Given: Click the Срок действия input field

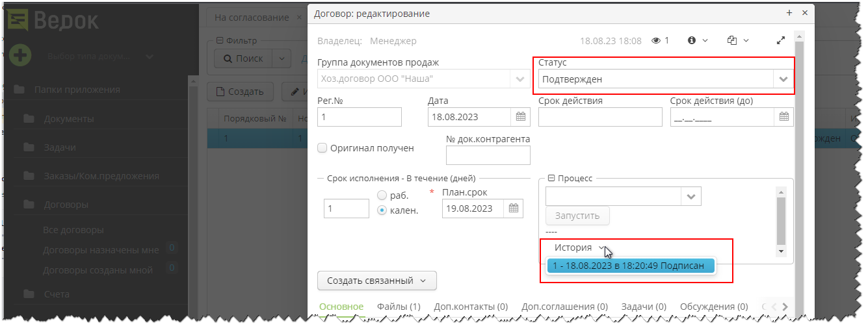Looking at the screenshot, I should click(600, 117).
